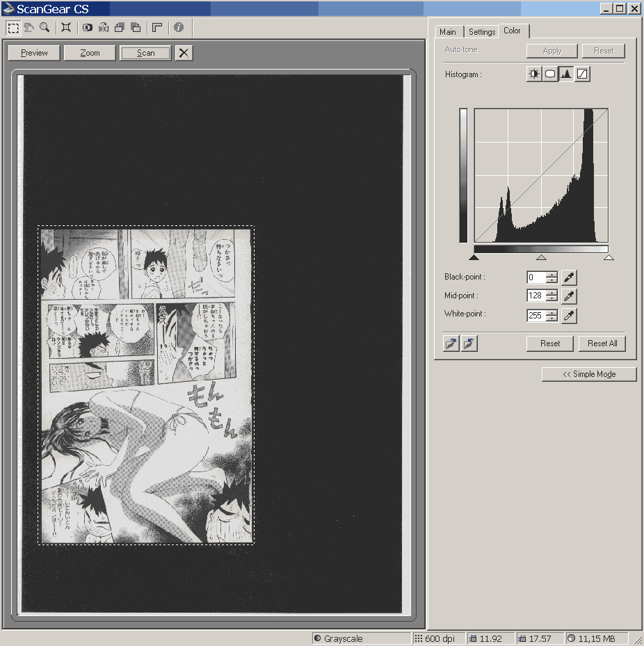Select the hand move tool
Viewport: 644px width, 646px height.
[x=29, y=28]
